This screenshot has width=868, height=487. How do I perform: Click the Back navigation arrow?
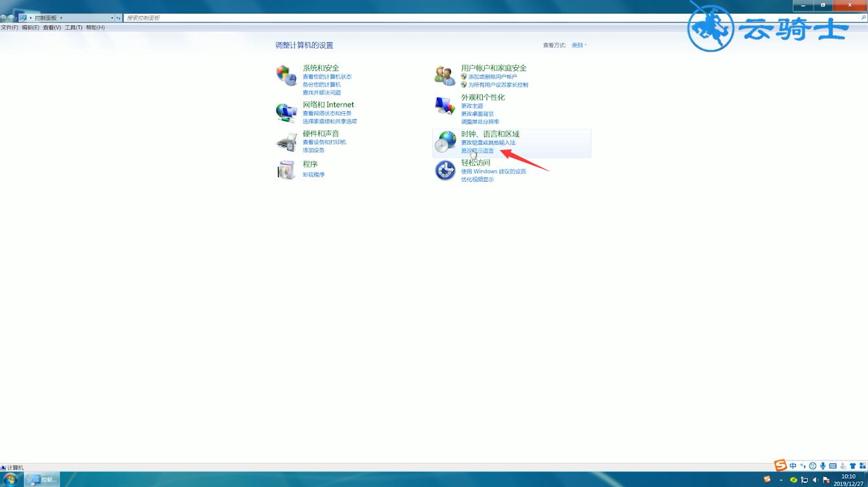(4, 18)
